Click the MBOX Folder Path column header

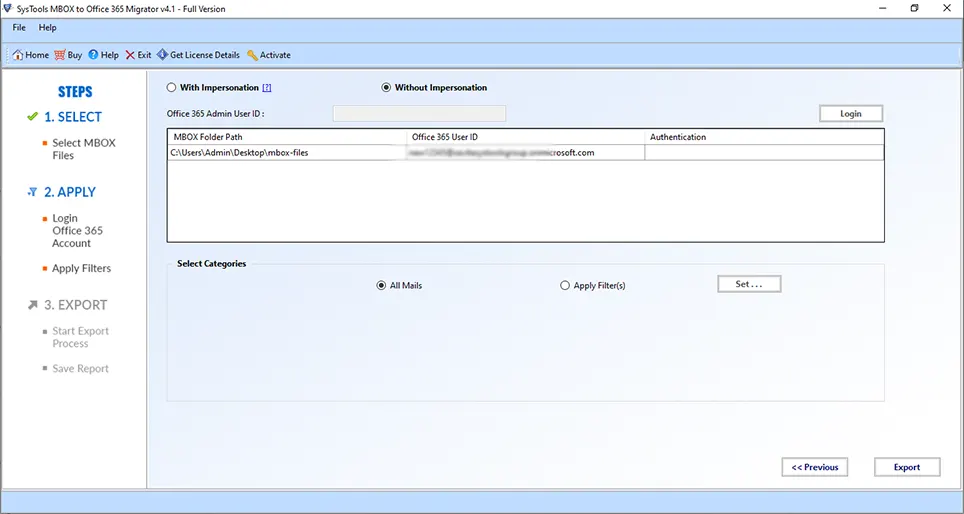click(286, 137)
